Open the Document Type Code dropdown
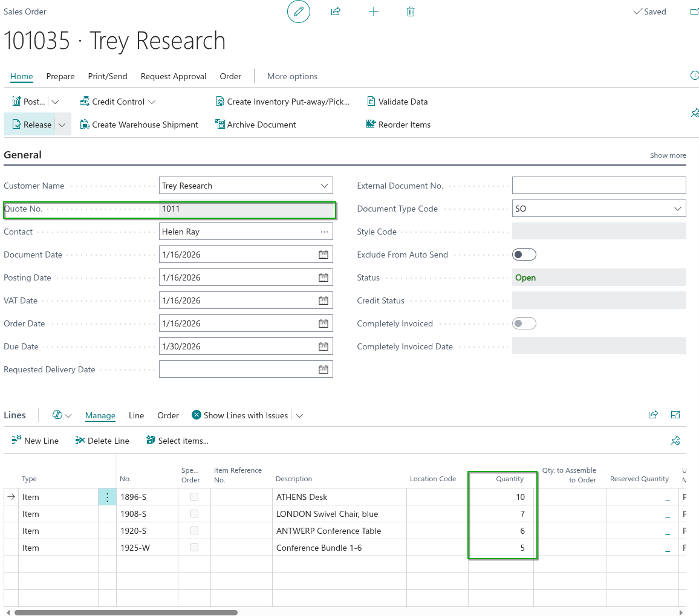Image resolution: width=699 pixels, height=616 pixels. 677,209
